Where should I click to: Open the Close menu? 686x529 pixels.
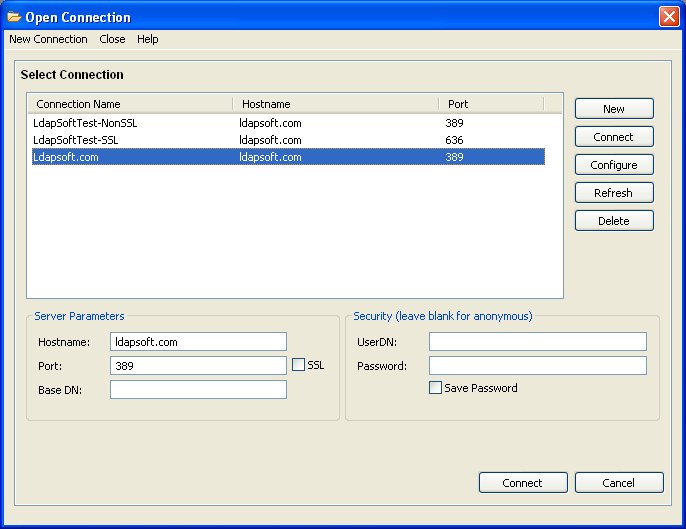point(112,39)
